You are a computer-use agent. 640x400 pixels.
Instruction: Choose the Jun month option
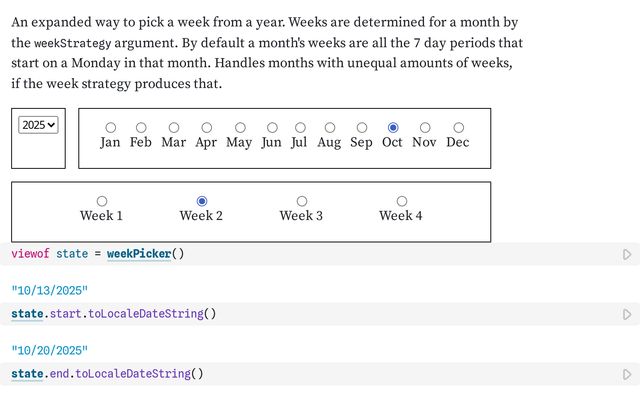point(272,128)
